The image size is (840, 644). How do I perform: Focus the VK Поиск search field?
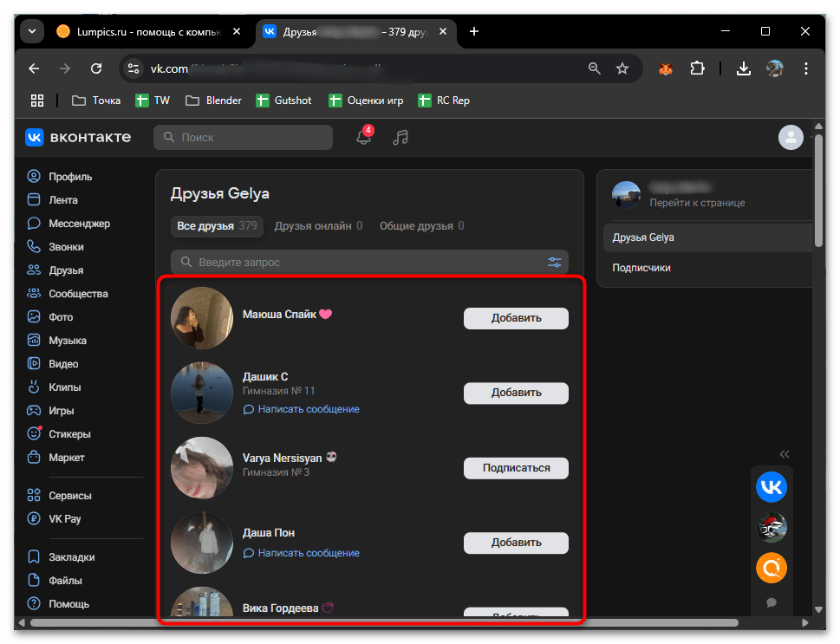(x=244, y=138)
